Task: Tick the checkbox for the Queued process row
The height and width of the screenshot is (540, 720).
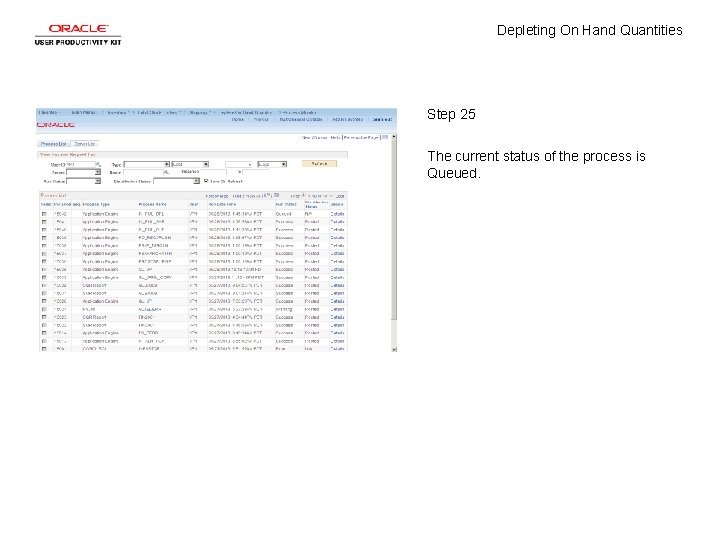Action: coord(44,214)
